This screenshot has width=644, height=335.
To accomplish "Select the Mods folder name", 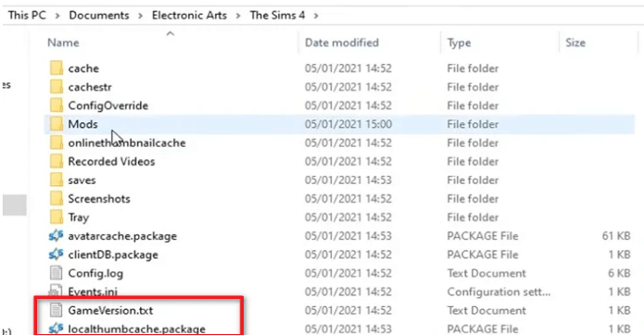I will click(83, 124).
